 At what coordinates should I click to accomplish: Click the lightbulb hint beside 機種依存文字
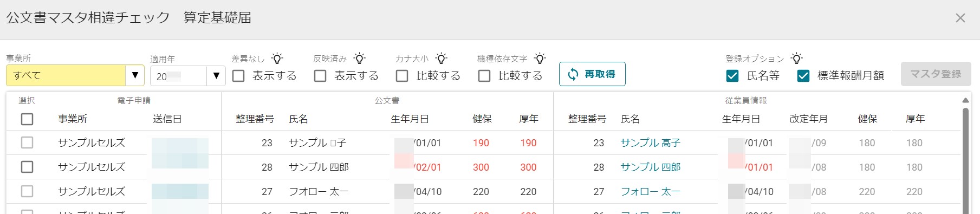[x=540, y=58]
